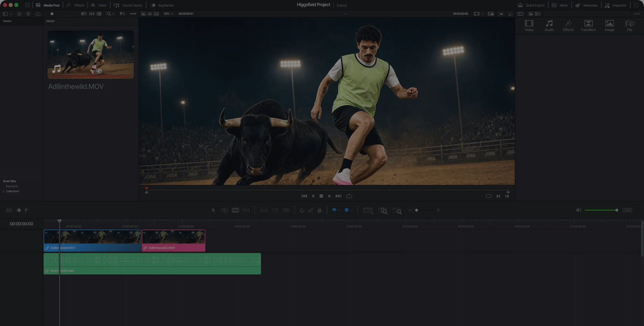Open media pool options three-dot menu
The image size is (644, 326).
click(133, 14)
